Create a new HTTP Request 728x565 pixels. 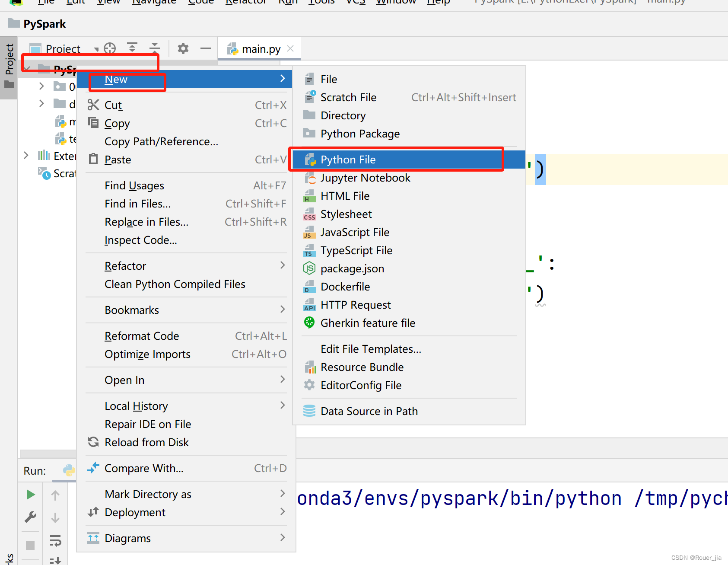click(409, 305)
